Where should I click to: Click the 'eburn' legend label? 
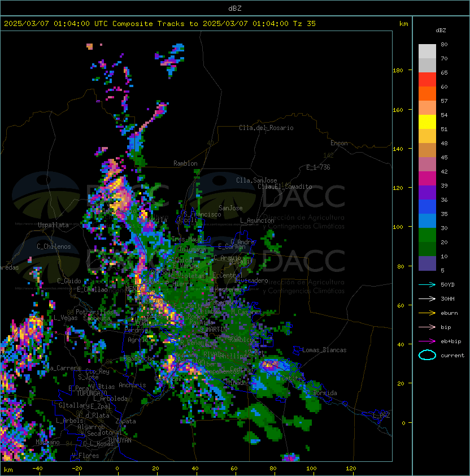tap(449, 313)
